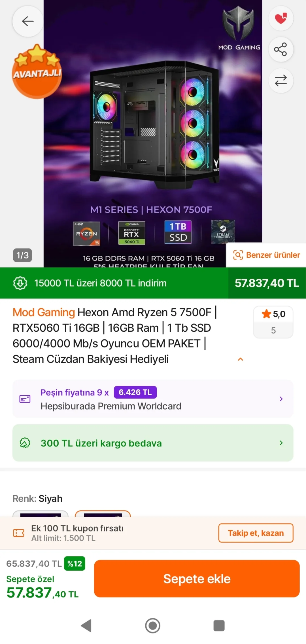This screenshot has width=306, height=644.
Task: Tap Takip et, kazan button
Action: click(256, 533)
